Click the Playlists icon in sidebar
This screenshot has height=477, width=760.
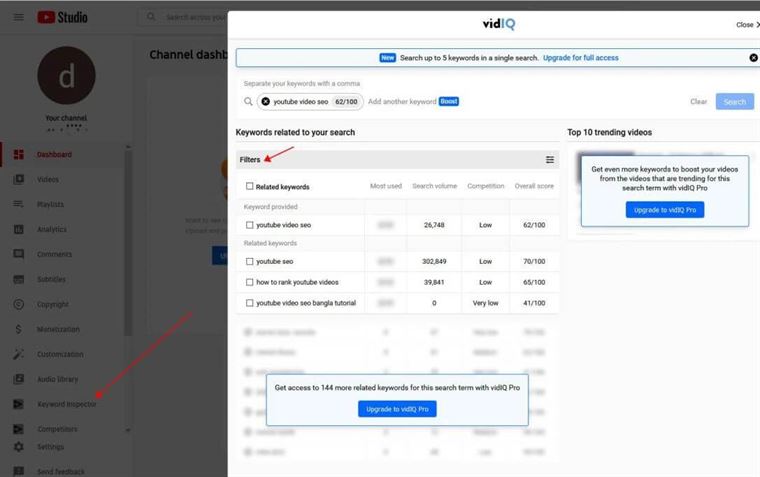point(18,204)
